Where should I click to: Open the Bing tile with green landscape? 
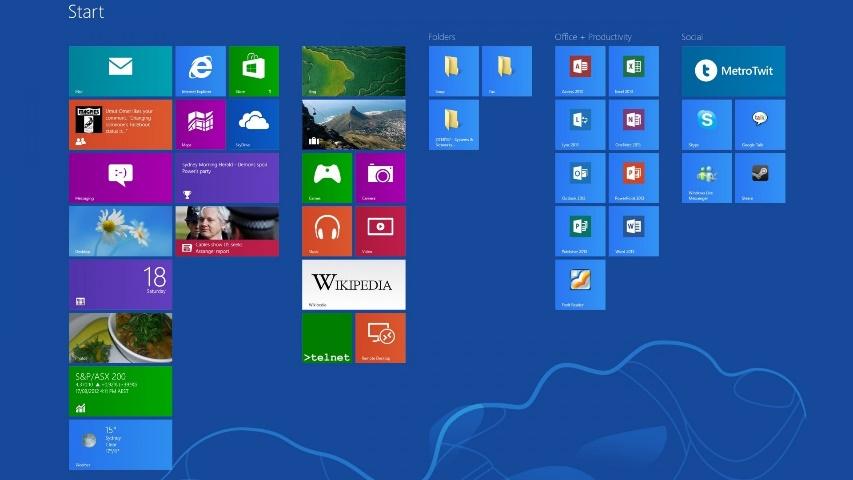point(354,71)
